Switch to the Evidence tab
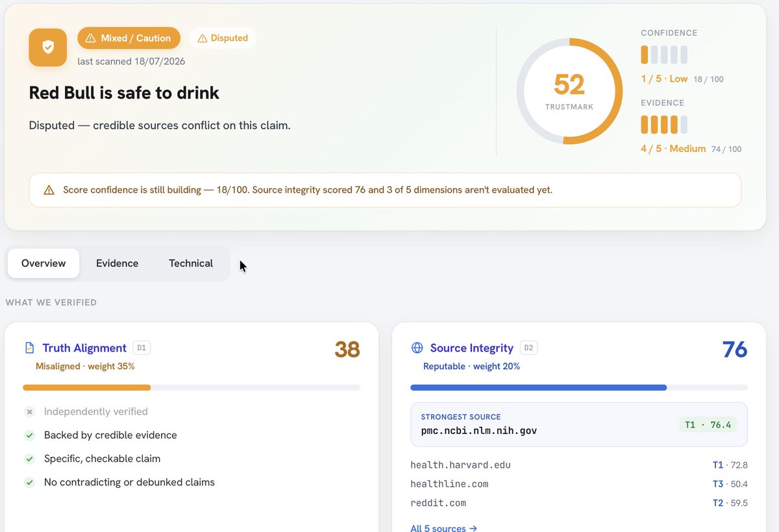The height and width of the screenshot is (532, 779). click(117, 263)
